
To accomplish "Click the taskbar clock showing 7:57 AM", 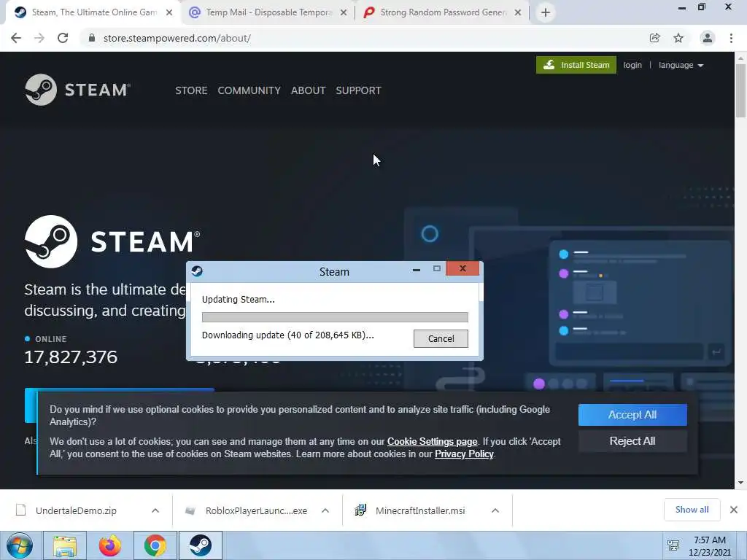I will [x=709, y=546].
